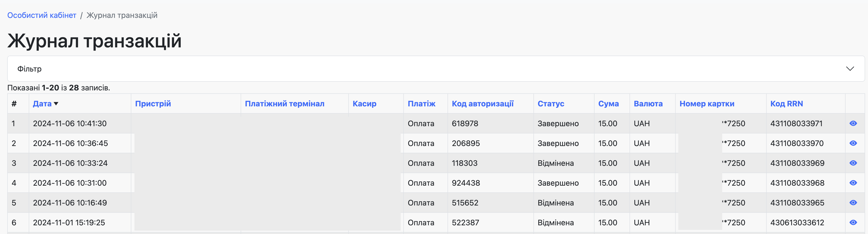Sort by Номер картки column

707,104
